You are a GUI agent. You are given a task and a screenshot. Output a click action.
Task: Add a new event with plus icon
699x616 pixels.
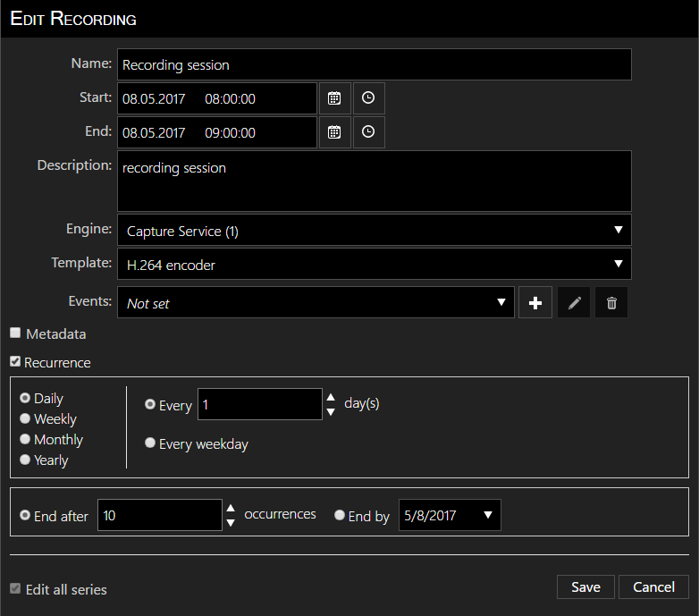pos(535,303)
